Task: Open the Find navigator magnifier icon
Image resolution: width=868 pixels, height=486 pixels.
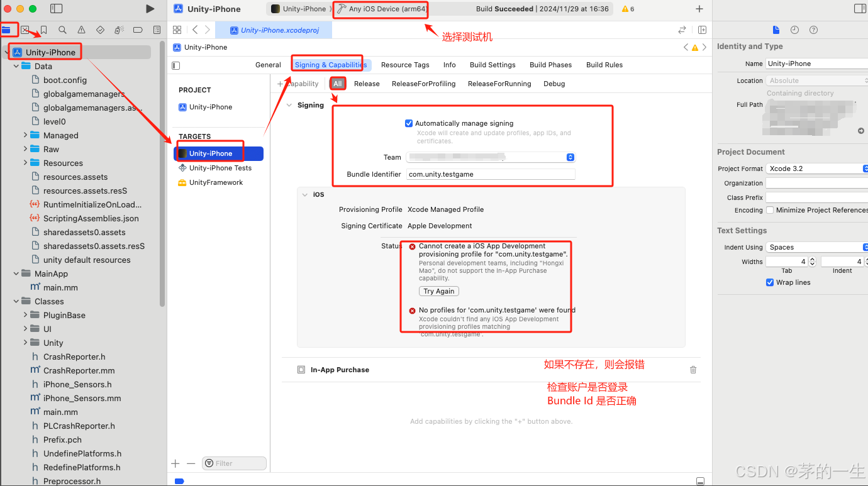Action: pos(62,30)
